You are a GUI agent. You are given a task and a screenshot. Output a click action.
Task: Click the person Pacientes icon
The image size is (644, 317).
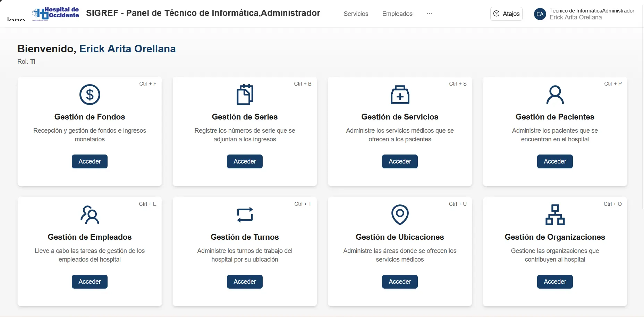555,95
